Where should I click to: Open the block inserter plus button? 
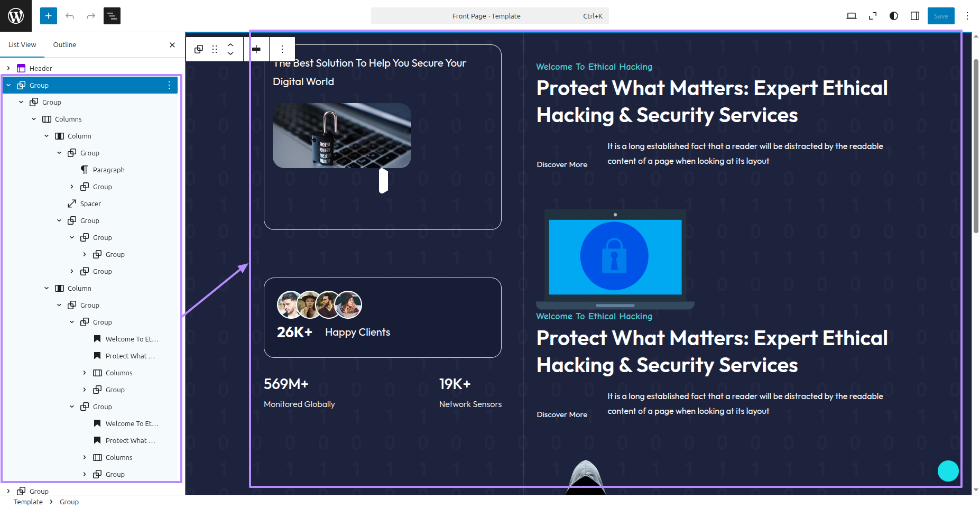49,16
